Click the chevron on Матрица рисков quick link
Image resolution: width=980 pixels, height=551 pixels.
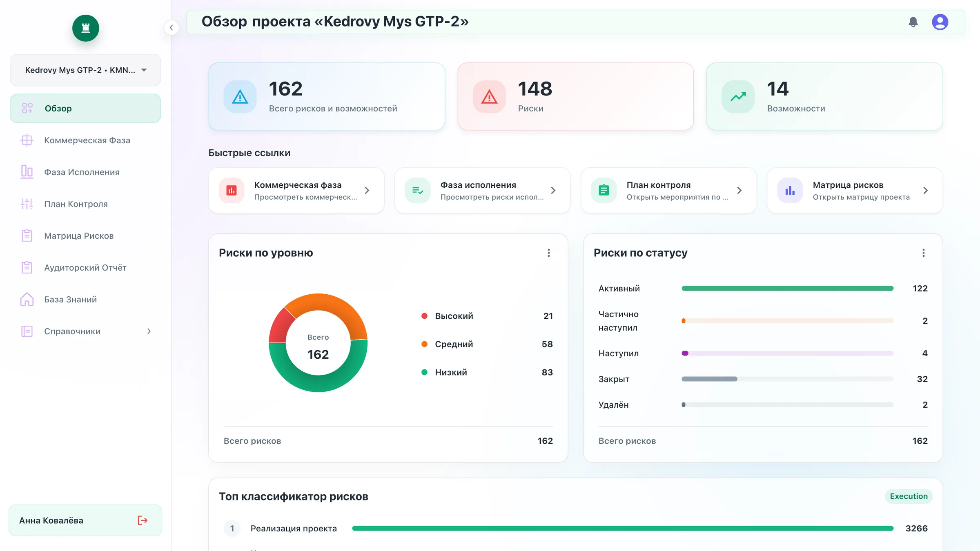pos(926,191)
